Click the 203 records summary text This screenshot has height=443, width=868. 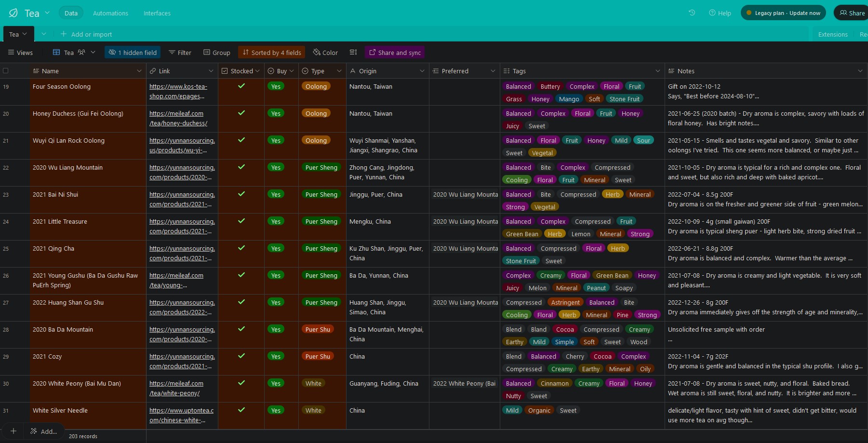(x=83, y=436)
